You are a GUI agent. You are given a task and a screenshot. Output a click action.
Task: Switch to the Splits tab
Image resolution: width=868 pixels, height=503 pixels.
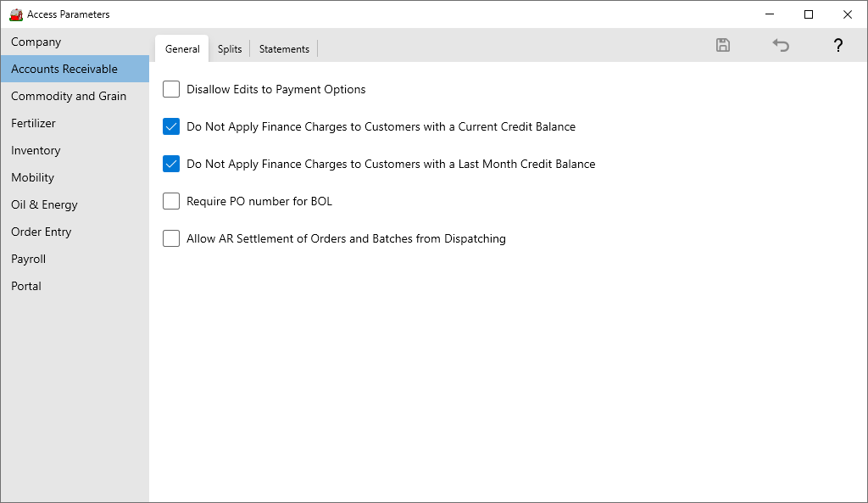[x=230, y=49]
